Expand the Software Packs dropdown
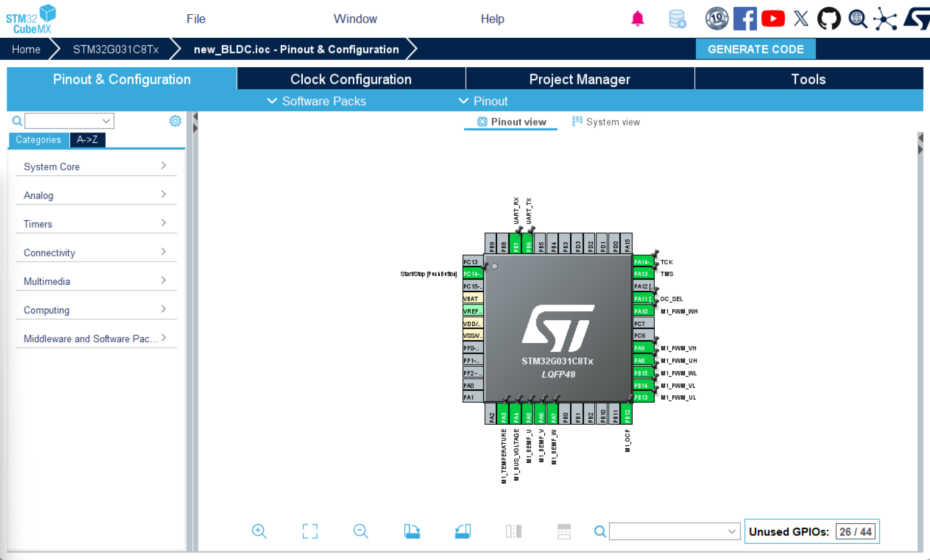Screen dimensions: 930x560 (317, 101)
